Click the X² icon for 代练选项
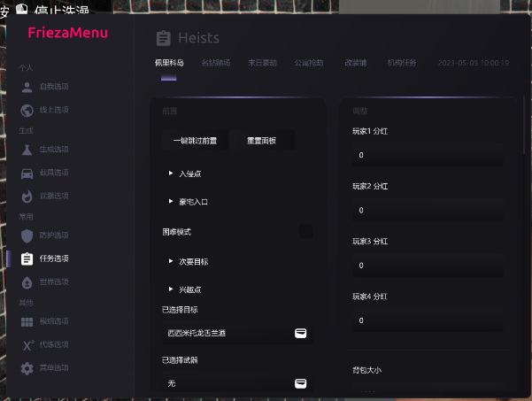The image size is (532, 401). 27,345
